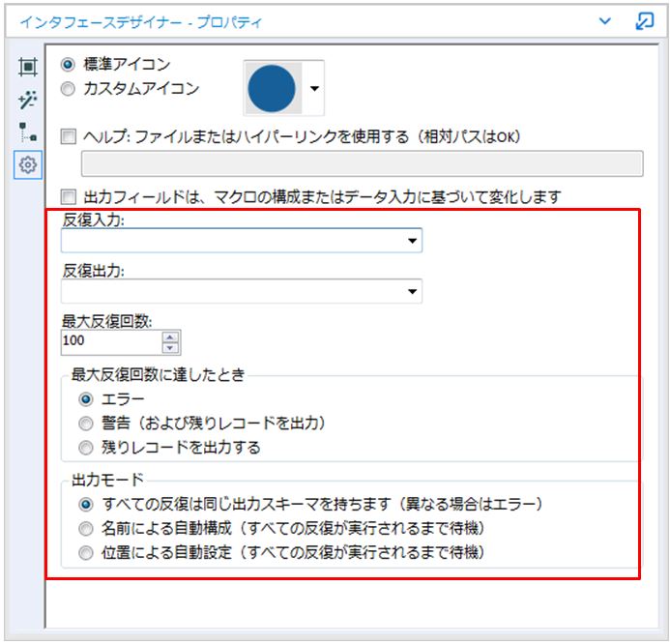The image size is (670, 644).
Task: Decrease 最大反復回数 with down arrow
Action: click(x=171, y=347)
